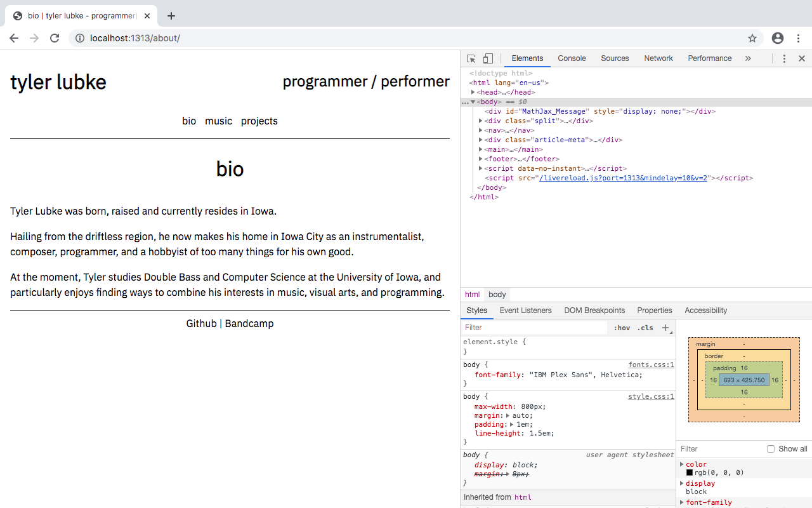Enable the Show all checkbox

[770, 448]
